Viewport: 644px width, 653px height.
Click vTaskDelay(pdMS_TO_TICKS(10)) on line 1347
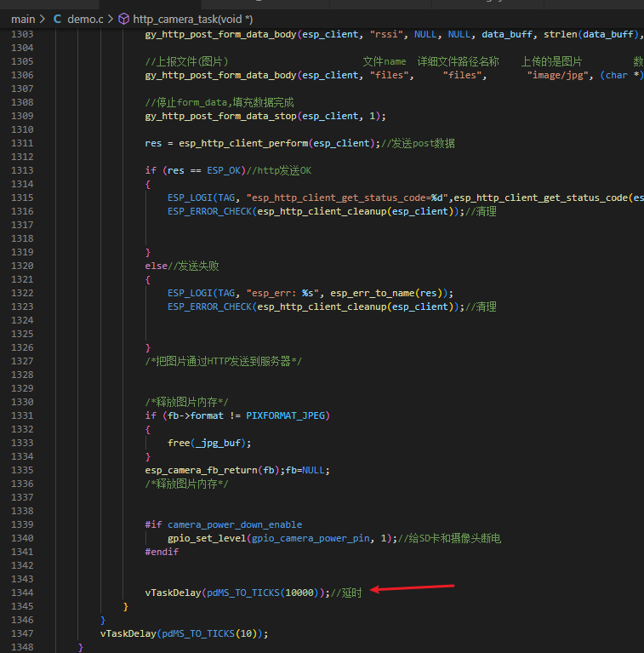coord(185,633)
